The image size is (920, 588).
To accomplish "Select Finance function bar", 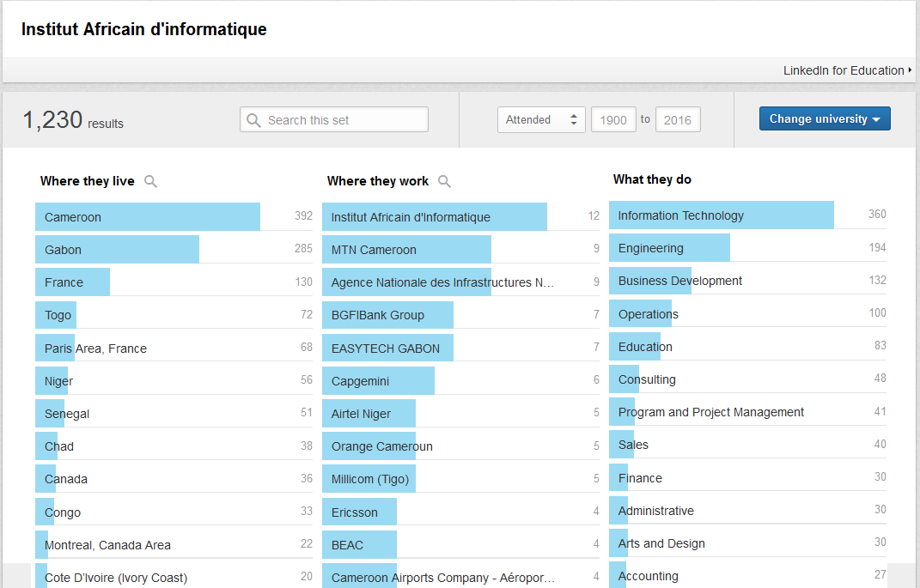I will tap(747, 478).
